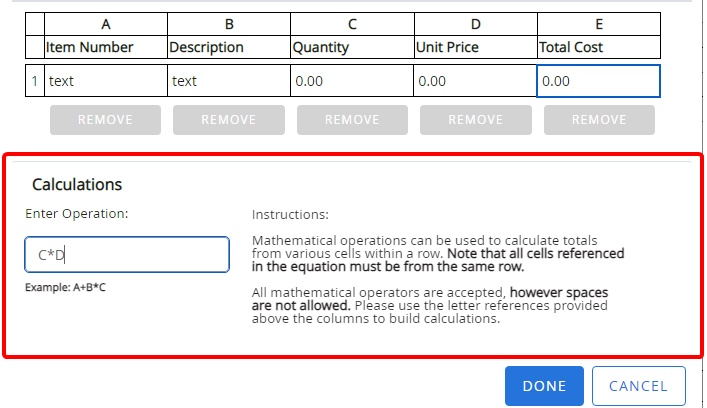Screen dimensions: 707x408
Task: Select column E header letter
Action: click(x=598, y=24)
